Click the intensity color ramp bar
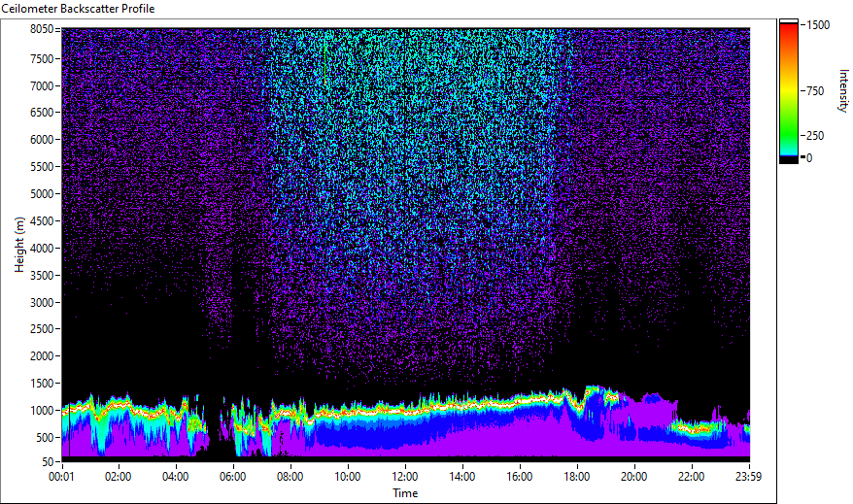Viewport: 853px width, 504px height. pyautogui.click(x=788, y=90)
